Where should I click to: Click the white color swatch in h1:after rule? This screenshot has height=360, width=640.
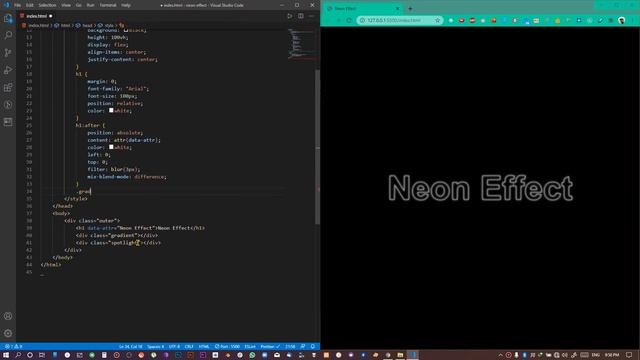click(111, 147)
